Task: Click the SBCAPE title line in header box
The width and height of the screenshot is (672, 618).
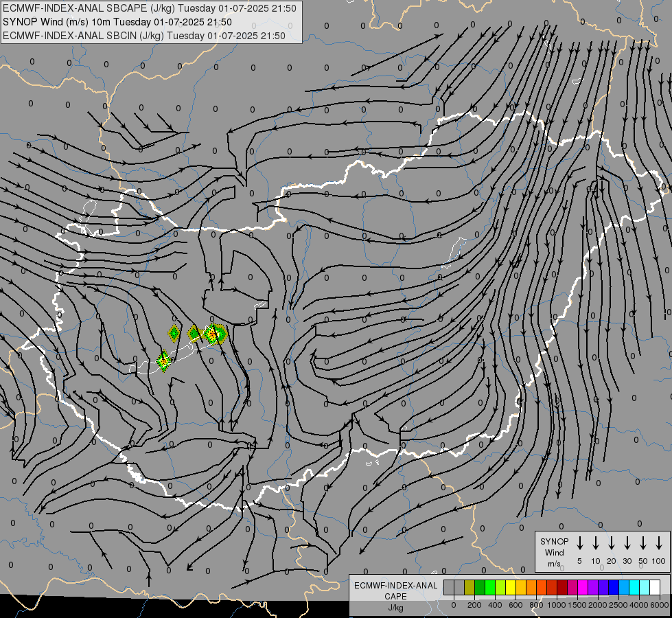Action: pyautogui.click(x=150, y=8)
